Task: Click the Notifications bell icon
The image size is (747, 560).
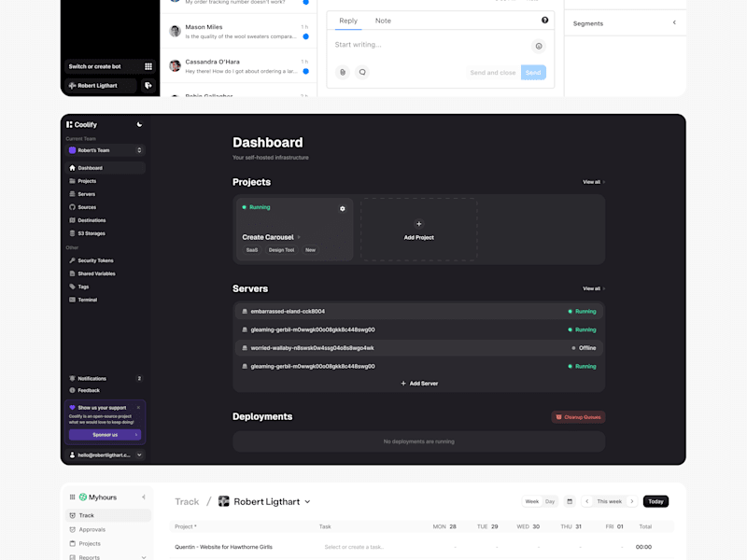Action: (x=73, y=378)
